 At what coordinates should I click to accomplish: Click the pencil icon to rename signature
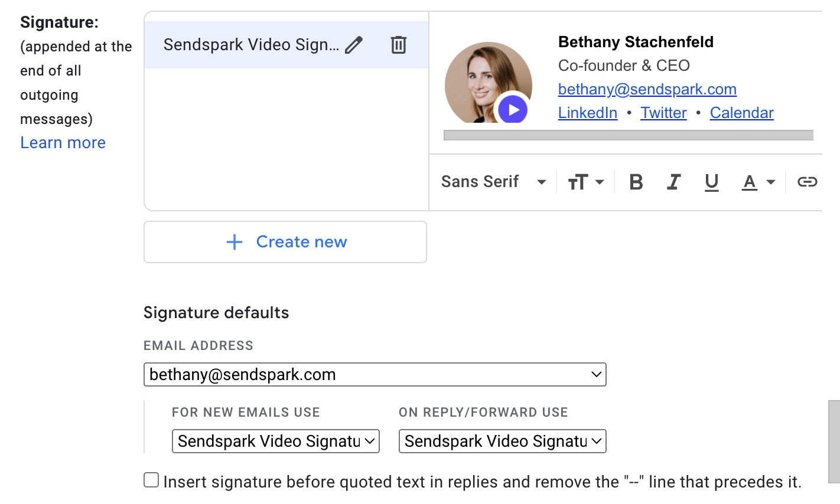(x=353, y=45)
